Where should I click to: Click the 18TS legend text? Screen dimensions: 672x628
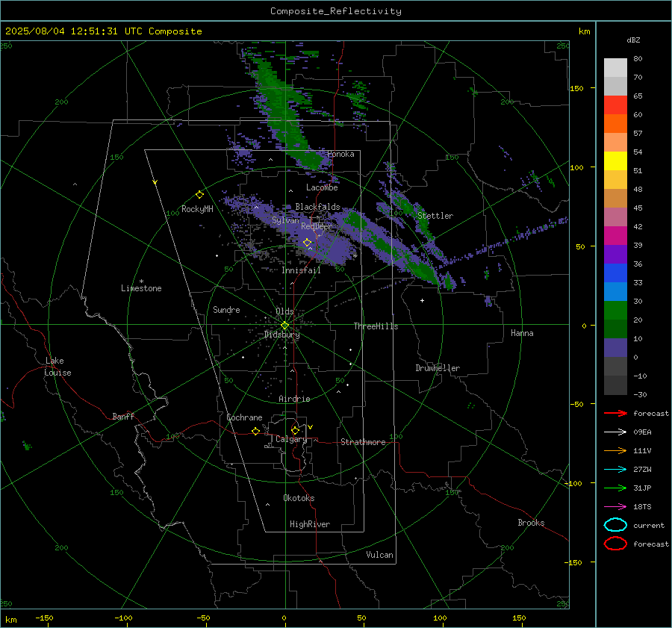tap(642, 507)
